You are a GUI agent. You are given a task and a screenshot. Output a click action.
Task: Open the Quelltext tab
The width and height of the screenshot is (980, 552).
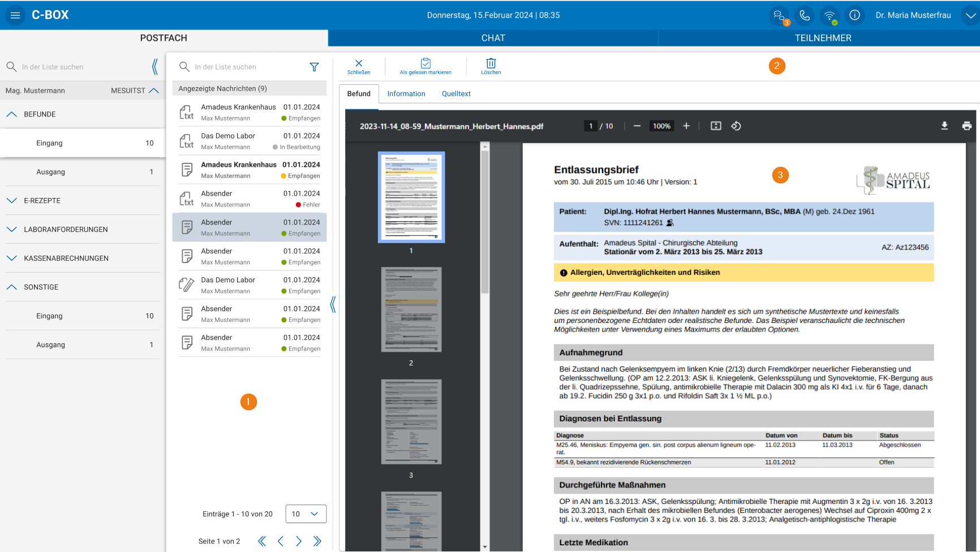click(456, 94)
